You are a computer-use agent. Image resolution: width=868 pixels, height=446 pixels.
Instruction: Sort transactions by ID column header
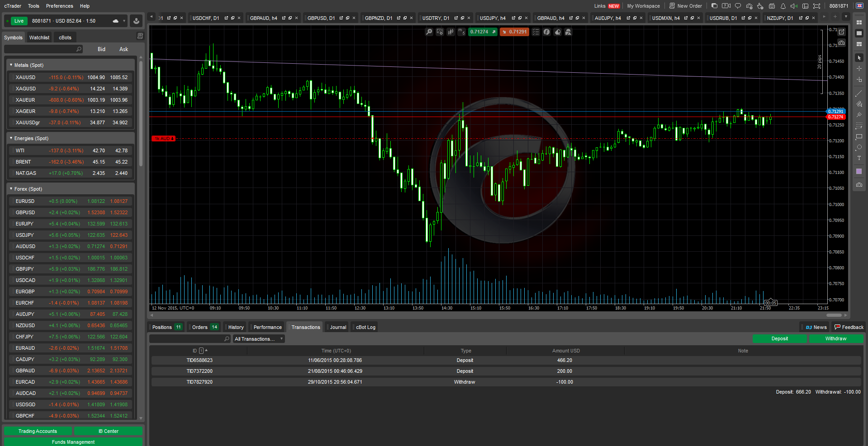pyautogui.click(x=200, y=351)
